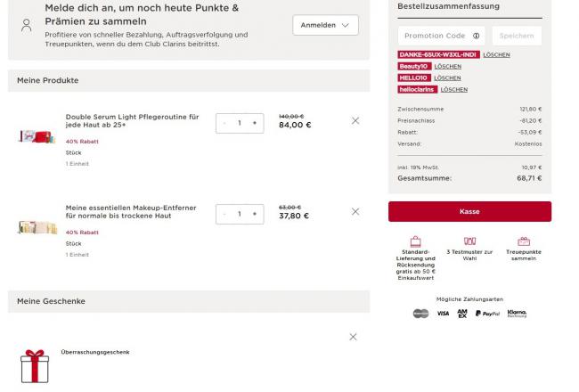
Task: Click the Standard-Lieferung shopping bag icon
Action: 415,241
